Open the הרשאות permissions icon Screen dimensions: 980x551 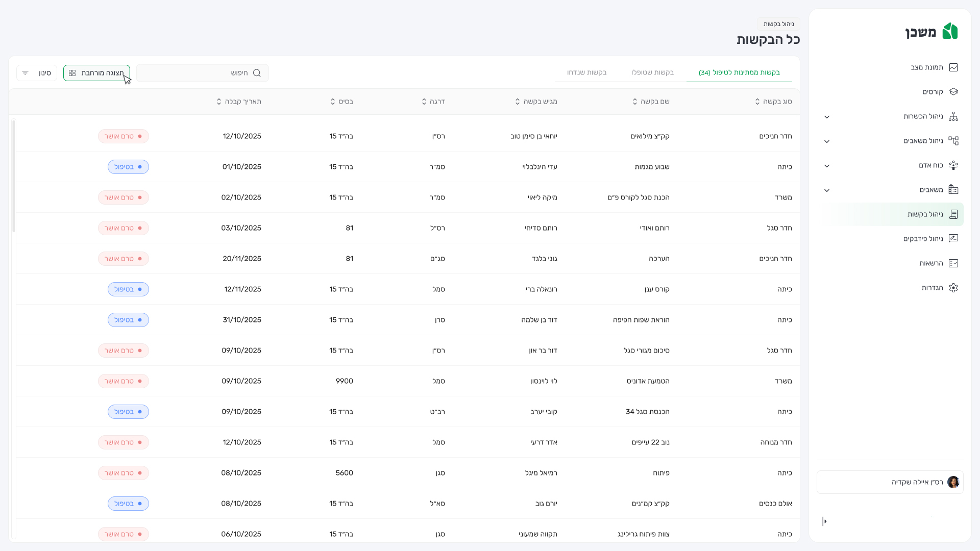coord(953,263)
